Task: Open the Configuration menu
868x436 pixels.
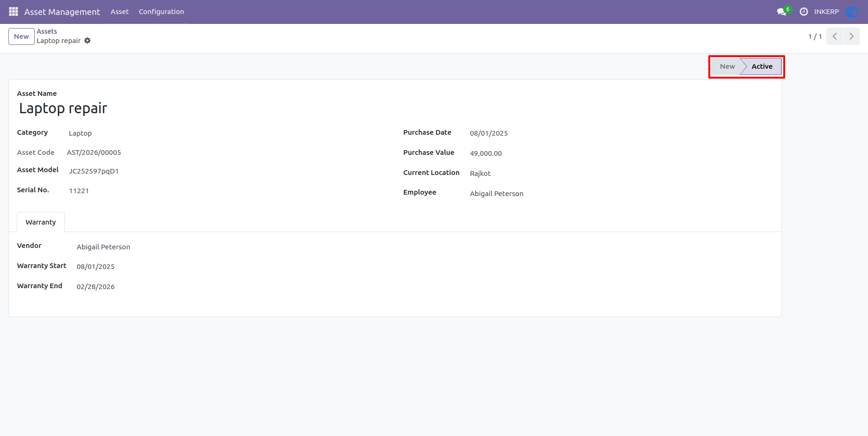Action: [162, 12]
